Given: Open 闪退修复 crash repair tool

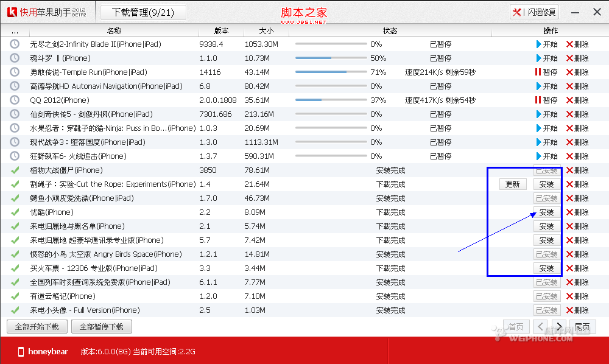Looking at the screenshot, I should pyautogui.click(x=535, y=12).
